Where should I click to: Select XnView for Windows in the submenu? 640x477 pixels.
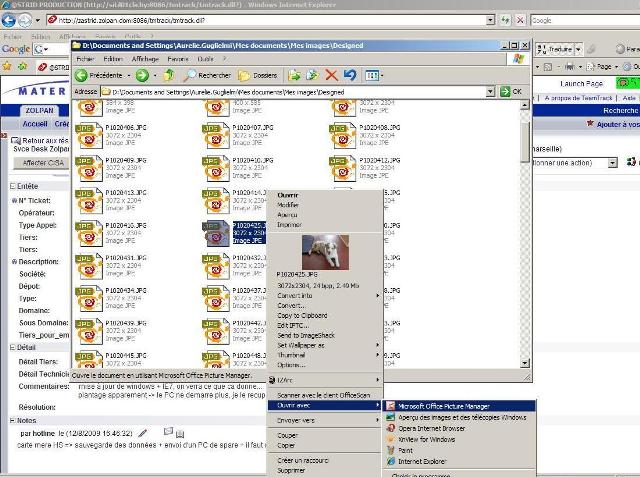click(427, 439)
